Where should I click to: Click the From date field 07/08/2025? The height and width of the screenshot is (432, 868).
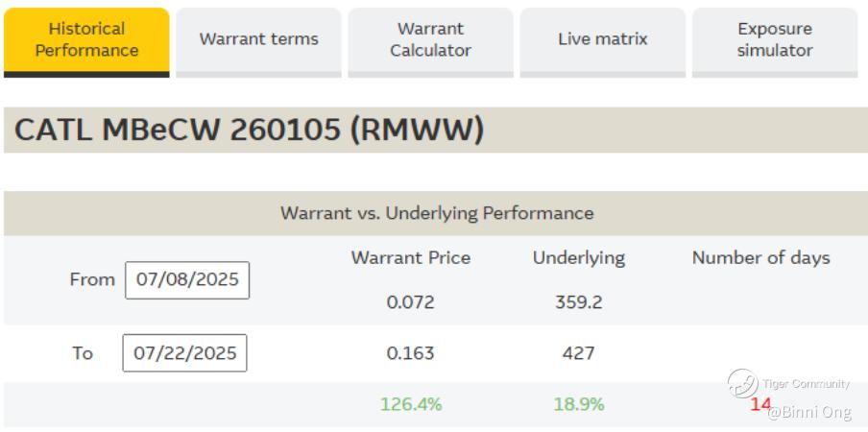[x=187, y=280]
